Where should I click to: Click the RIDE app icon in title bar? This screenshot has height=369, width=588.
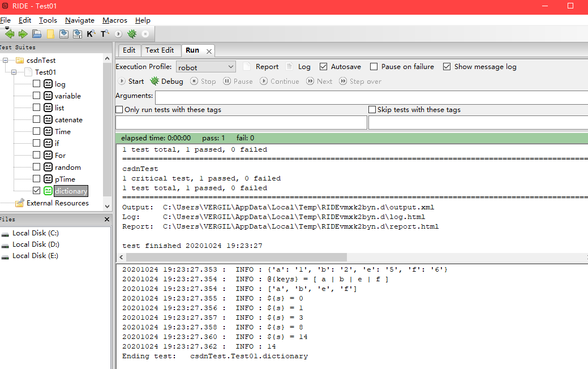point(5,6)
